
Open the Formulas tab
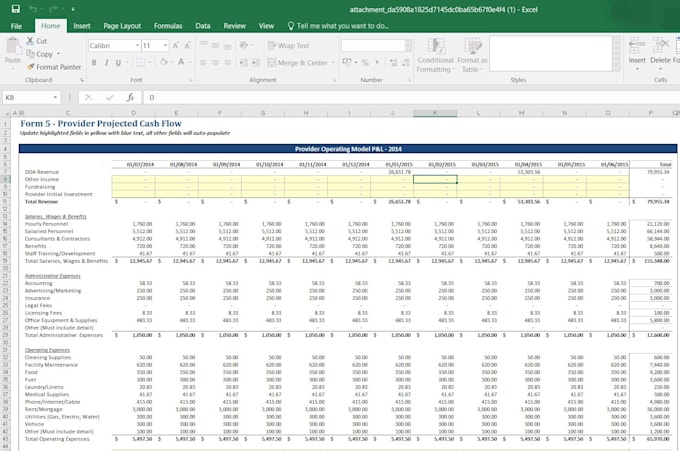tap(168, 26)
